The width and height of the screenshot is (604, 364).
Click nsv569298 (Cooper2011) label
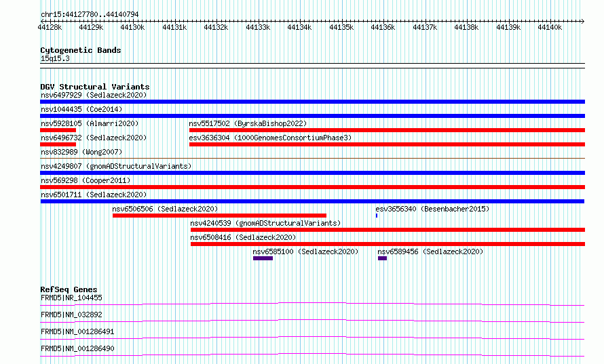coord(86,180)
